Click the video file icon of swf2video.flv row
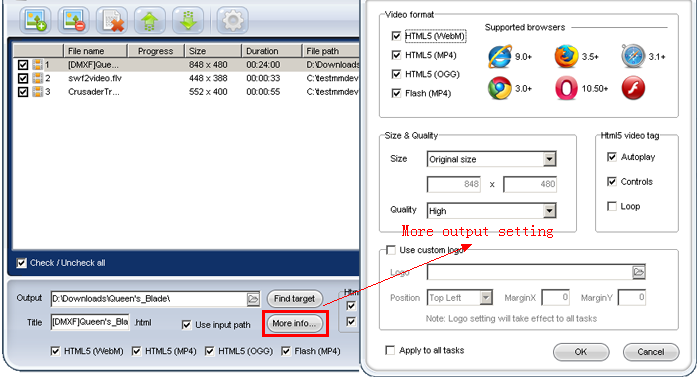This screenshot has height=377, width=699. 37,78
